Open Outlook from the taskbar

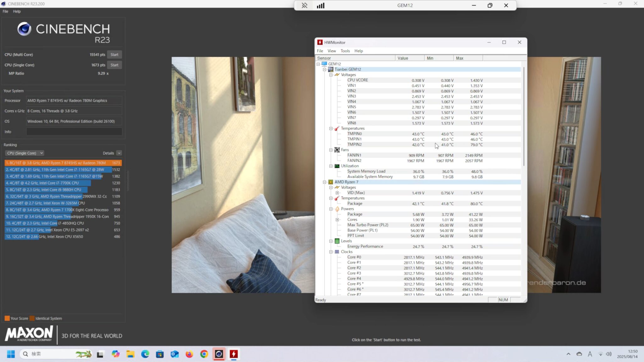coord(175,354)
